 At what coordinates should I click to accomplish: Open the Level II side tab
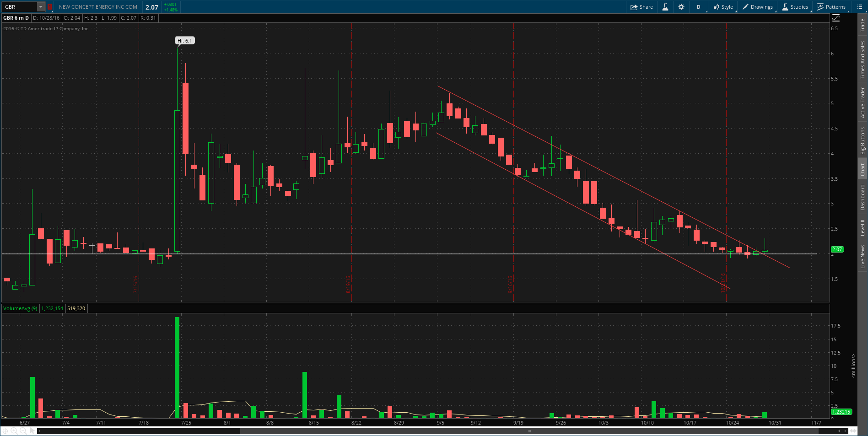coord(863,227)
